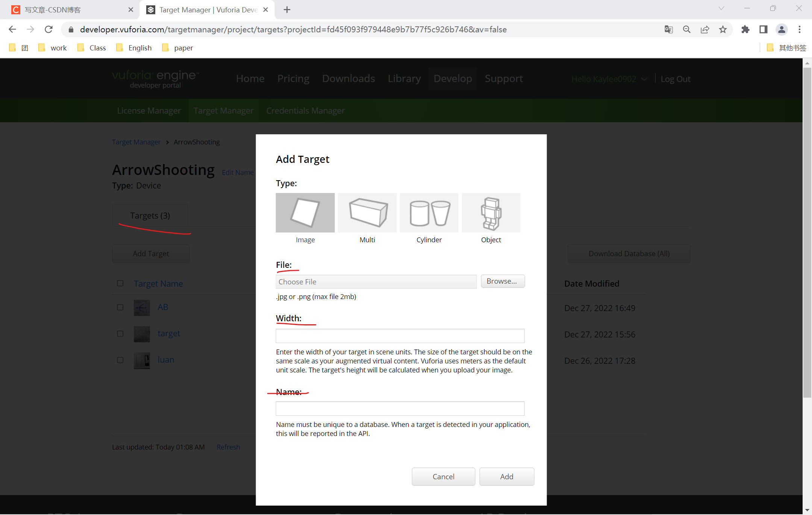The height and width of the screenshot is (515, 812).
Task: Click the Refresh link
Action: [x=228, y=447]
